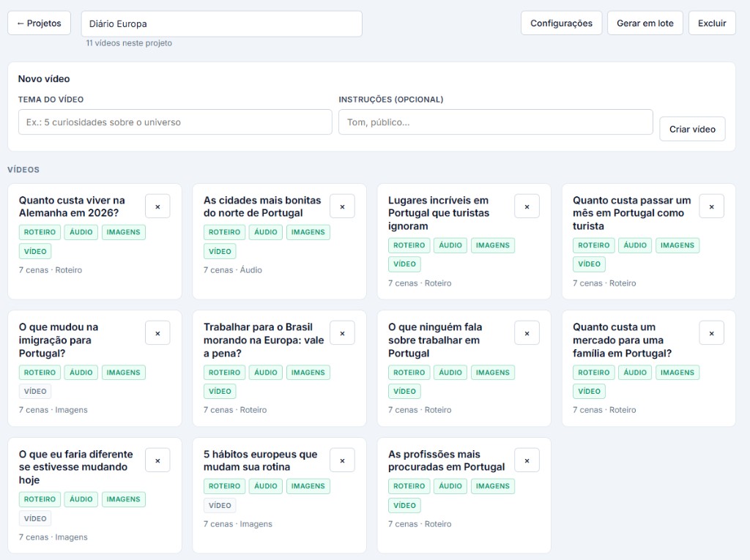Open Configurações of the project
This screenshot has width=750, height=560.
pyautogui.click(x=561, y=23)
